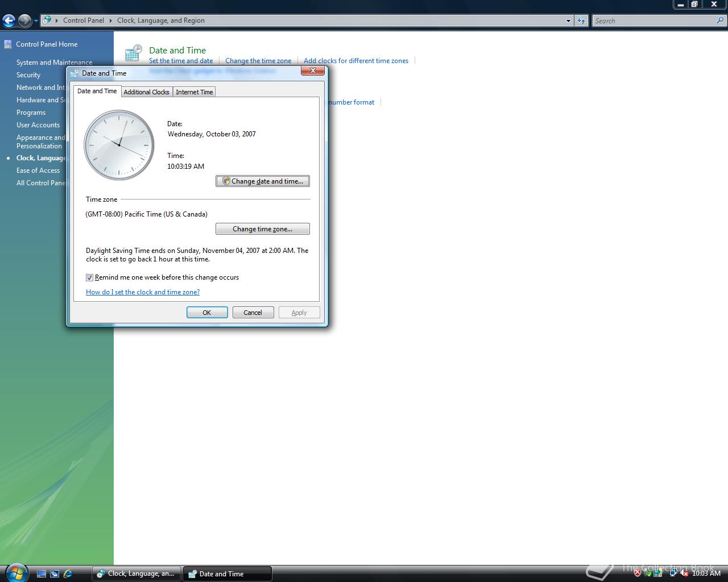The height and width of the screenshot is (582, 728).
Task: Switch to Clock, Language taskbar button
Action: (x=136, y=573)
